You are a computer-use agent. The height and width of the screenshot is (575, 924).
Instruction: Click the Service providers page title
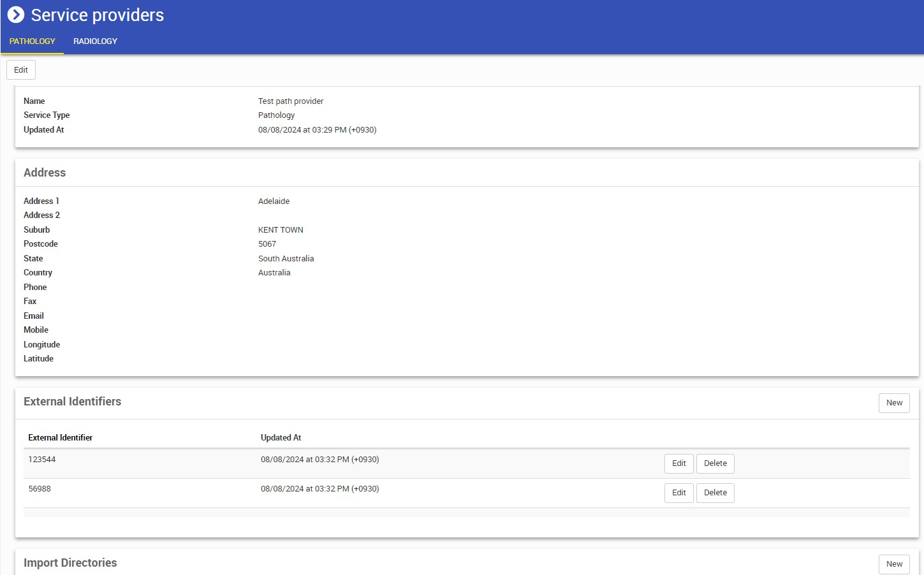point(98,15)
